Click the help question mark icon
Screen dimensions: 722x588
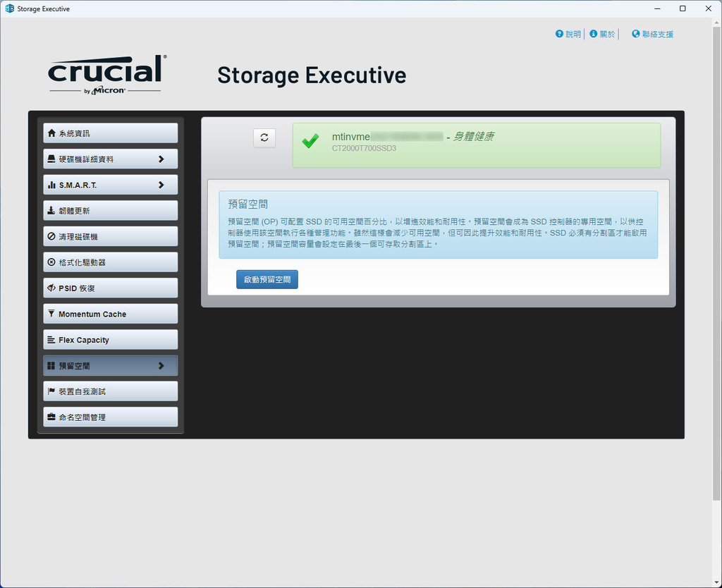click(559, 34)
